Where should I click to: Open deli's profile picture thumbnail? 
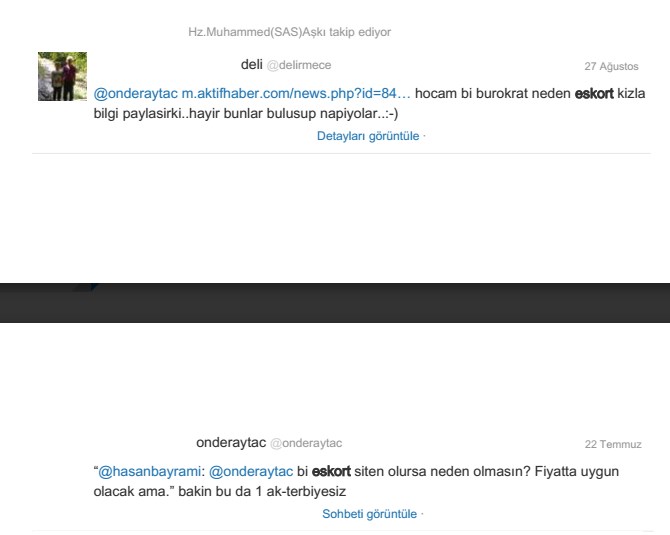click(62, 76)
